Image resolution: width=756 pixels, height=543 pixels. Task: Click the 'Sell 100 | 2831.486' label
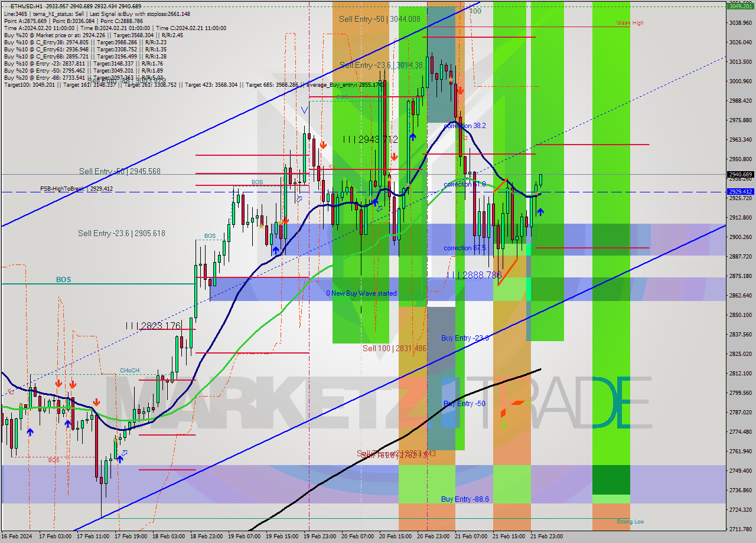[x=395, y=348]
